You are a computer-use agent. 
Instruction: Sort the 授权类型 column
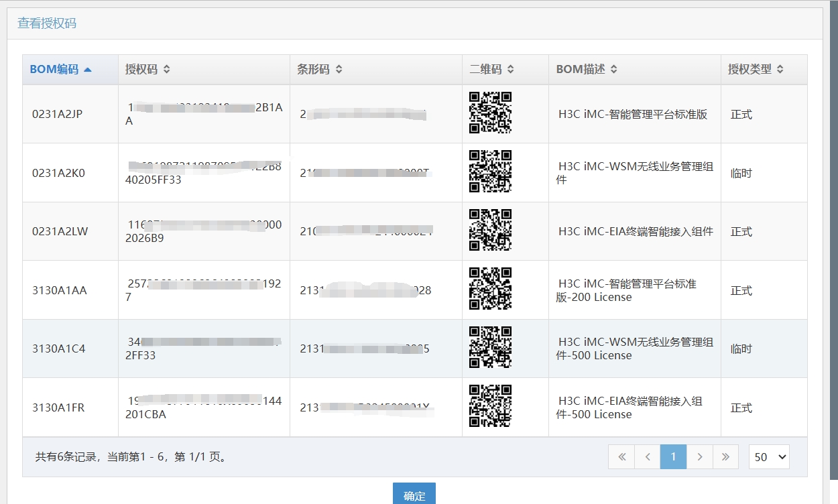[x=764, y=69]
